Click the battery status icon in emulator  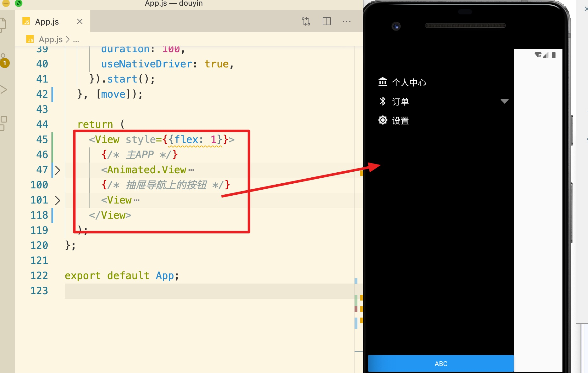554,55
